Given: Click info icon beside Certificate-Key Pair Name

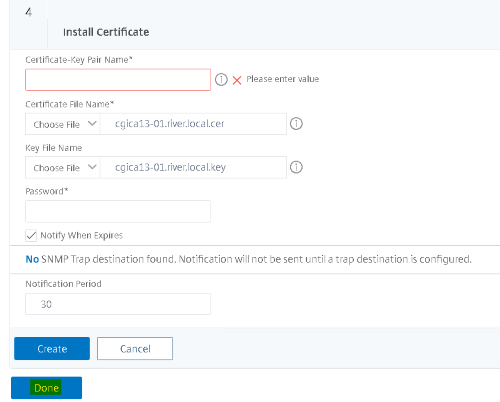Looking at the screenshot, I should click(x=221, y=80).
